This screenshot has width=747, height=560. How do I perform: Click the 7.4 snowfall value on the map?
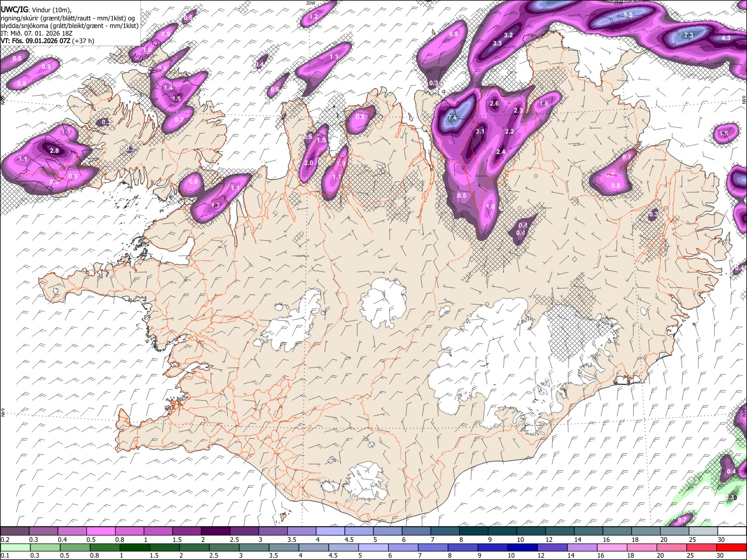[452, 117]
